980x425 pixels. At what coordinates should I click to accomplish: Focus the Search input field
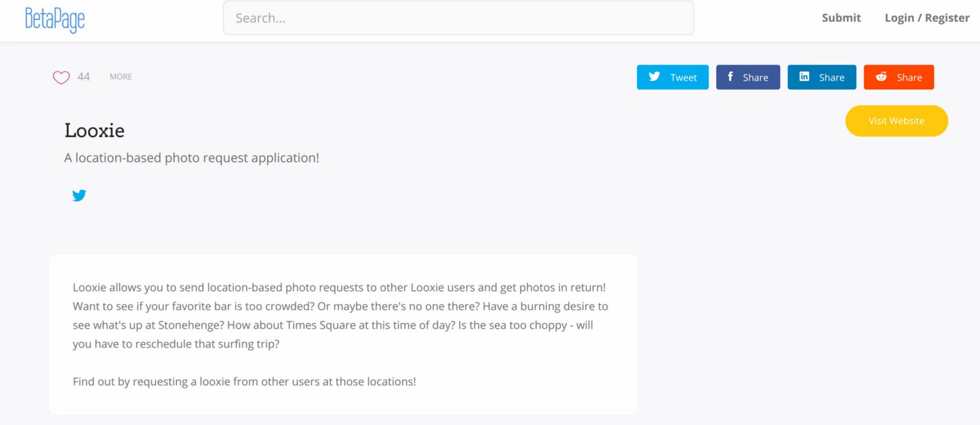click(458, 18)
